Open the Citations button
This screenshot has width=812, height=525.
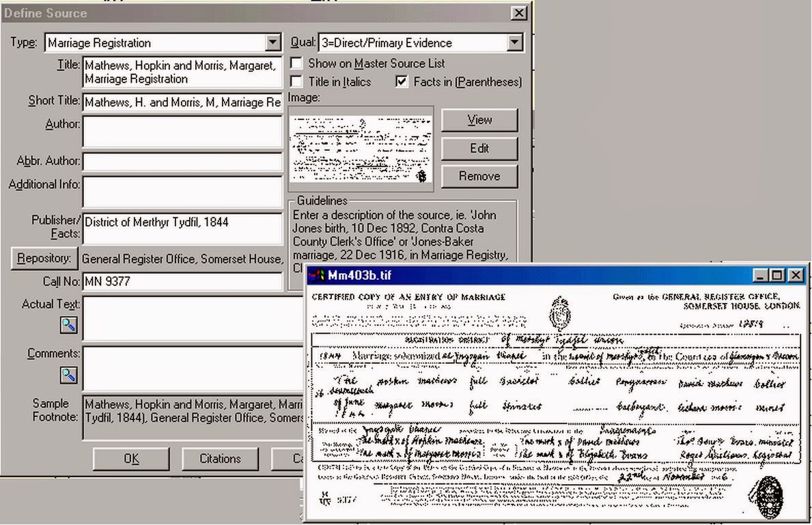(x=220, y=459)
